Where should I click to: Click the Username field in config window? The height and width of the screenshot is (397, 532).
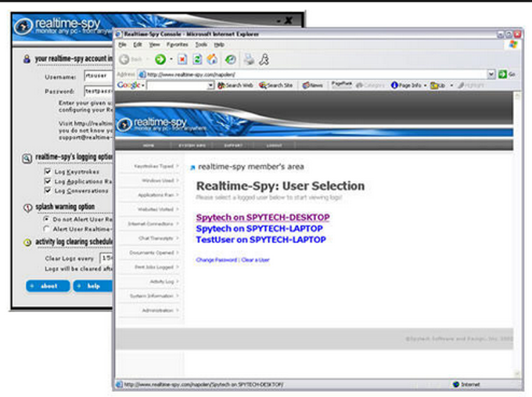(x=99, y=76)
